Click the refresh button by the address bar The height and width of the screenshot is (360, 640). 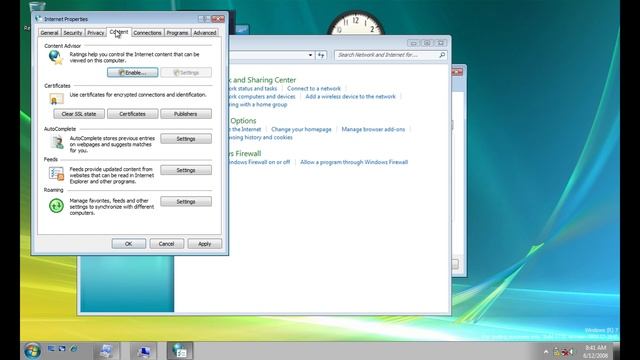321,55
